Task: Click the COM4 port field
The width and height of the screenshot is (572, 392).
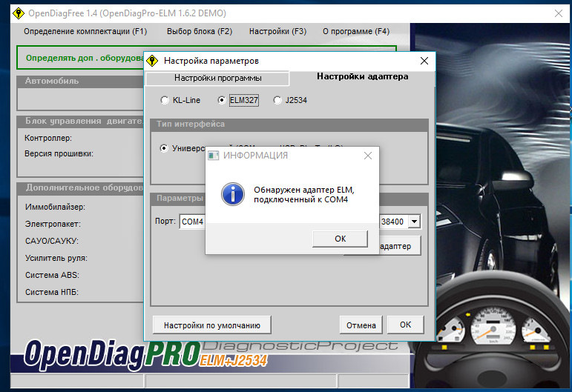Action: 192,222
